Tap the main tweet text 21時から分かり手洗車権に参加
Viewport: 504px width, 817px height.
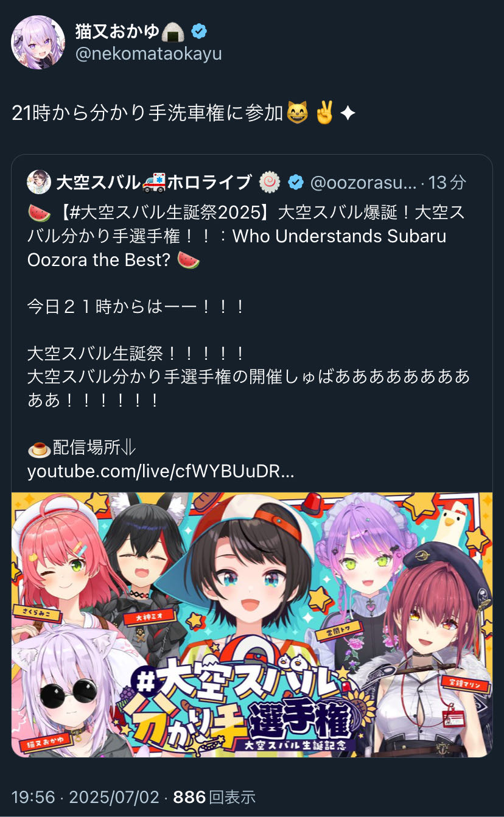tap(148, 113)
